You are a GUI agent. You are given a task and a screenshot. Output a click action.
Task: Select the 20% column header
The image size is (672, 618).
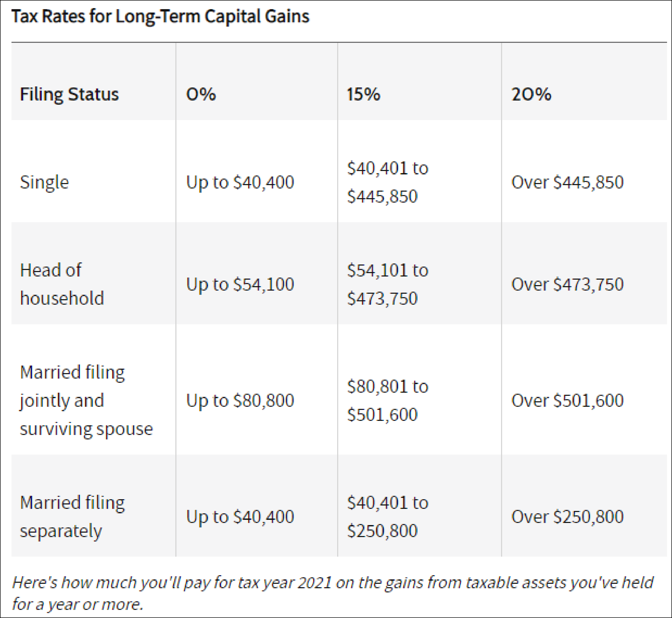(x=531, y=94)
